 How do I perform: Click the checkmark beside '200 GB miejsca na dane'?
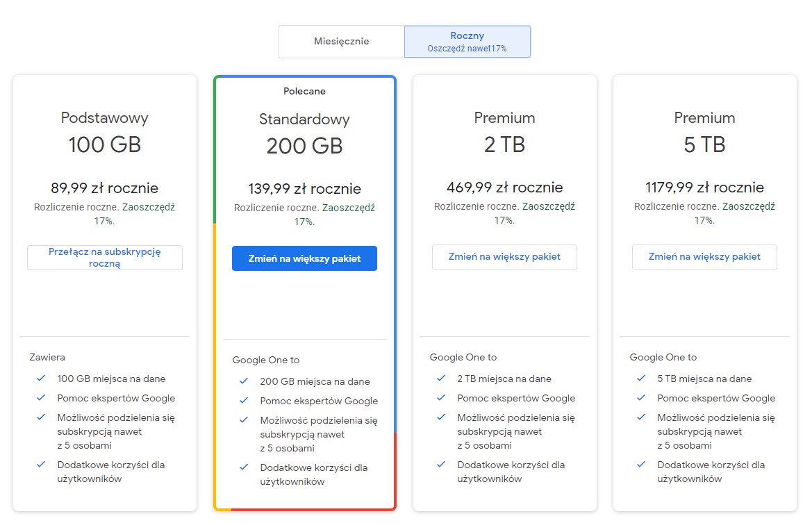click(x=244, y=381)
